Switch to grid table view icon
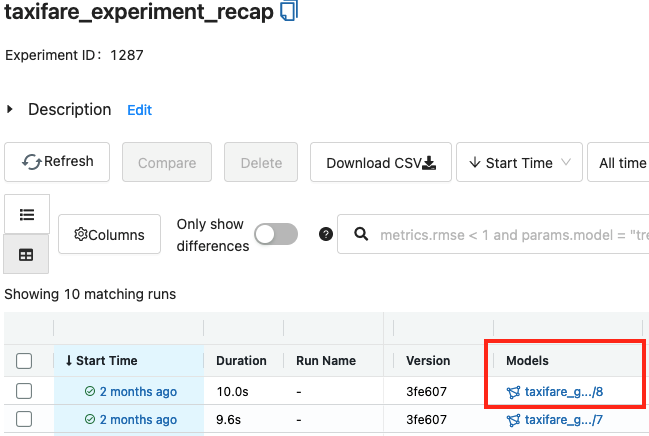This screenshot has height=436, width=649. point(26,255)
